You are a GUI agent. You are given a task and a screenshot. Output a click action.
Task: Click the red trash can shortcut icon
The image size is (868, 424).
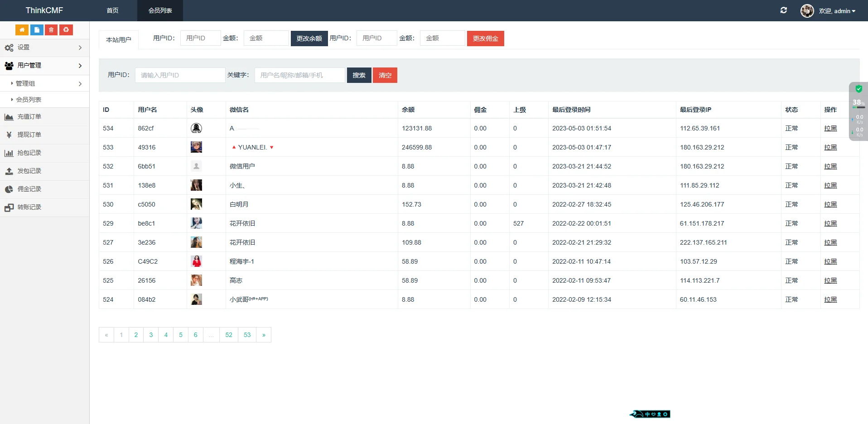(51, 30)
